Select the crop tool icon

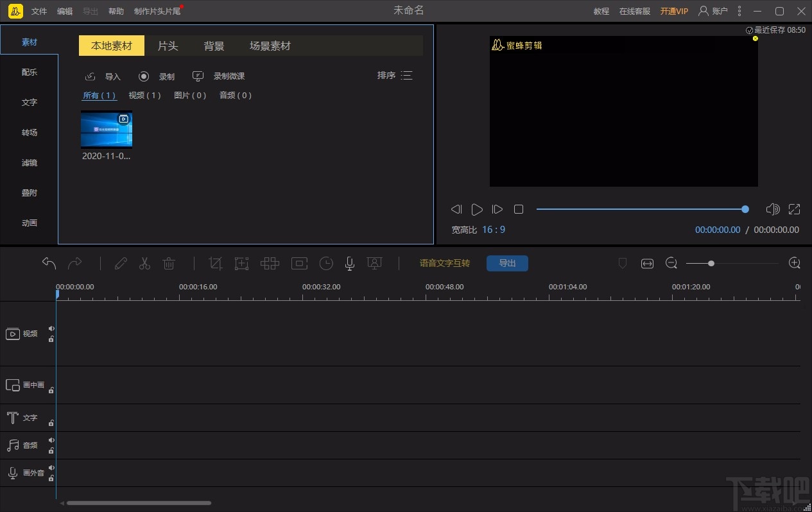coord(216,263)
